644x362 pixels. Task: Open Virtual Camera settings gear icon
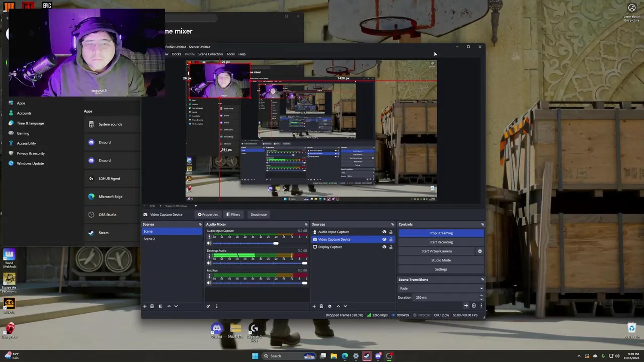pyautogui.click(x=479, y=251)
